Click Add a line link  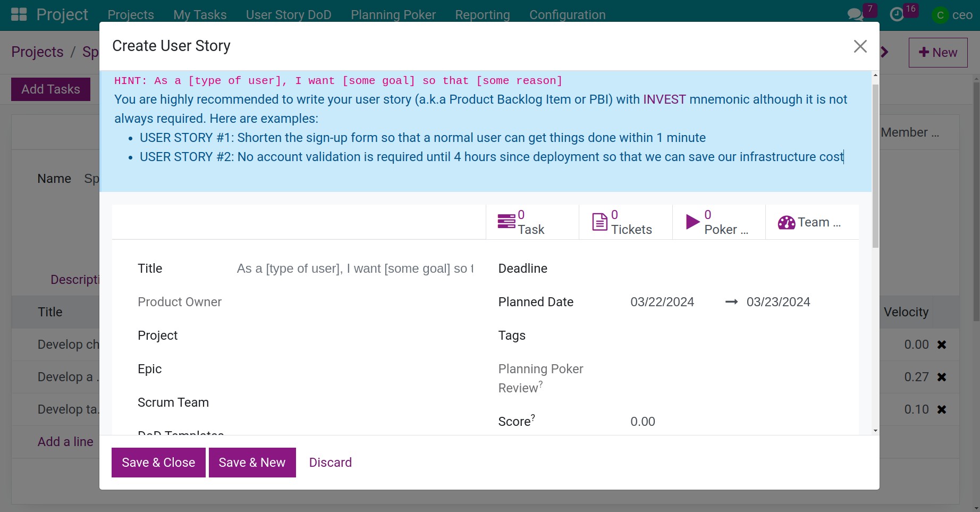tap(65, 442)
